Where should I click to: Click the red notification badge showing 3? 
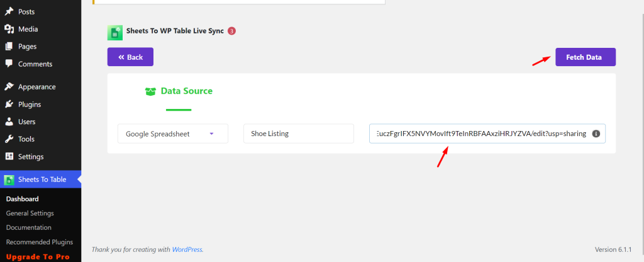pos(231,31)
